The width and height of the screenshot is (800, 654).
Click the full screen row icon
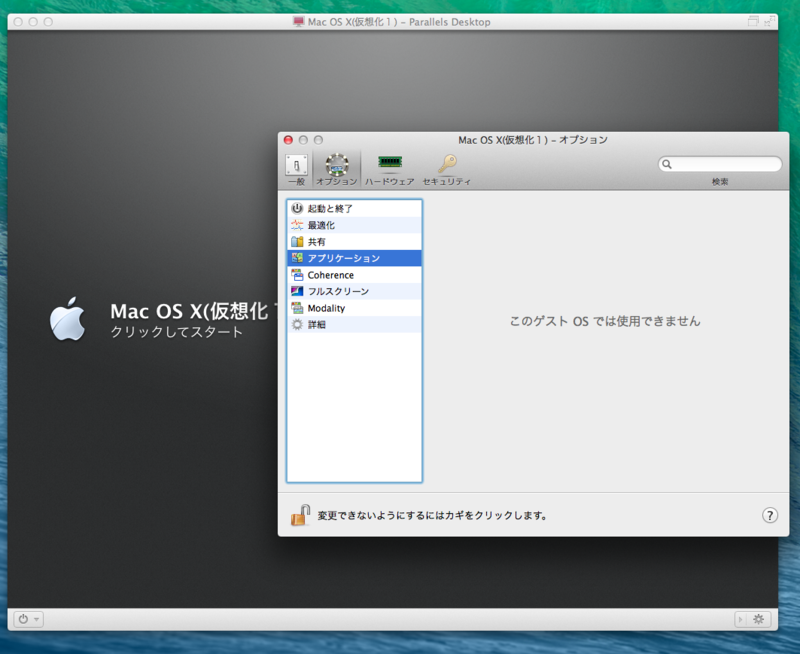click(x=297, y=291)
